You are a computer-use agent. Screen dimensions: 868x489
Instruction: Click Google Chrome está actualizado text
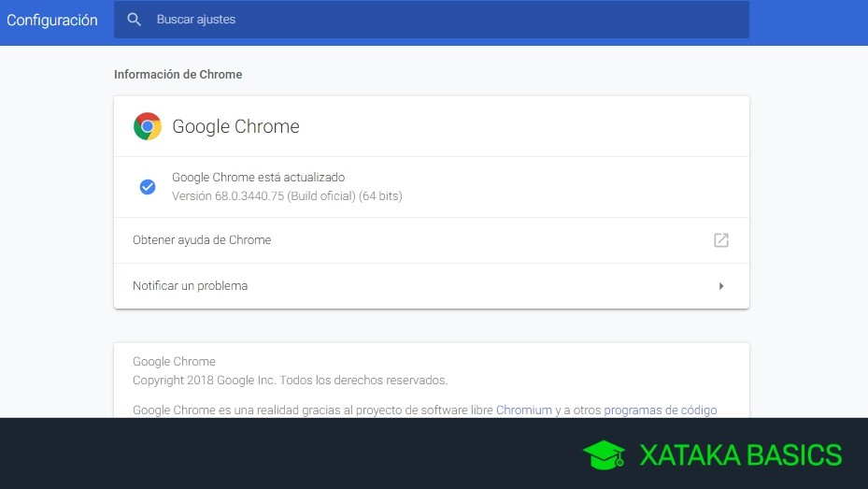(258, 178)
